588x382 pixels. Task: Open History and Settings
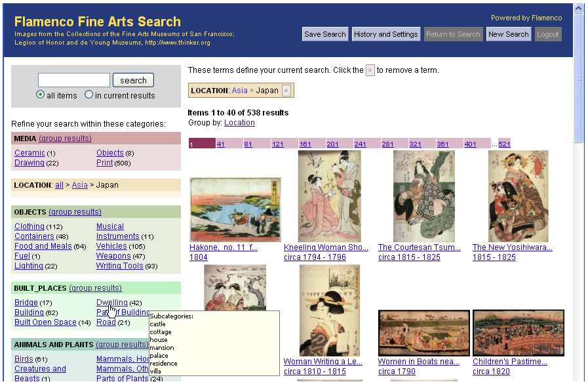pyautogui.click(x=386, y=34)
